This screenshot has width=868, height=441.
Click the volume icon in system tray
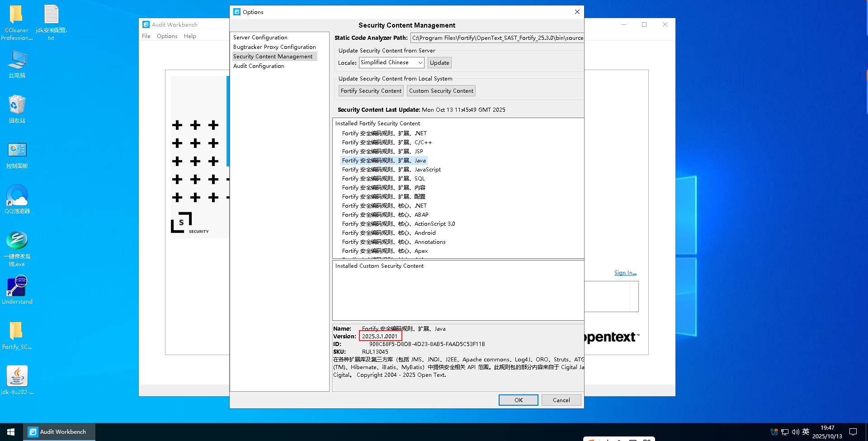tap(795, 432)
